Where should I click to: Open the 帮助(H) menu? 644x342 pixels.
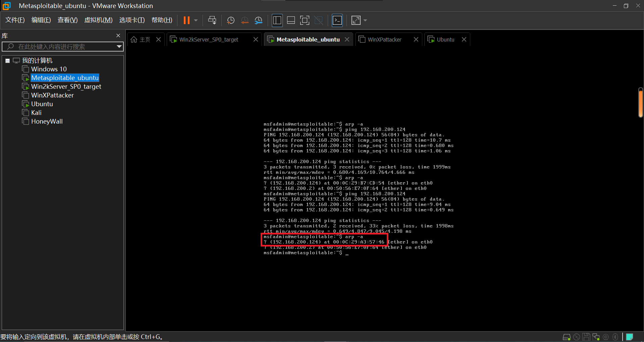[162, 20]
